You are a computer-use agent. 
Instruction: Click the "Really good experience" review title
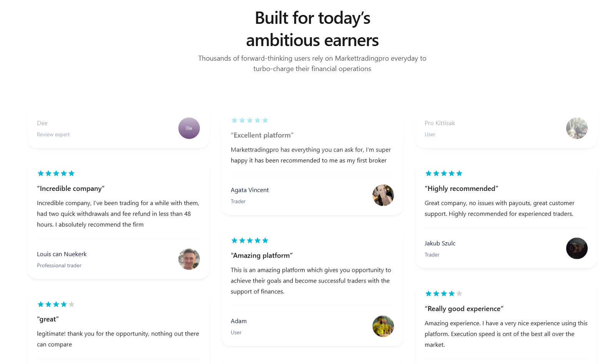coord(464,309)
